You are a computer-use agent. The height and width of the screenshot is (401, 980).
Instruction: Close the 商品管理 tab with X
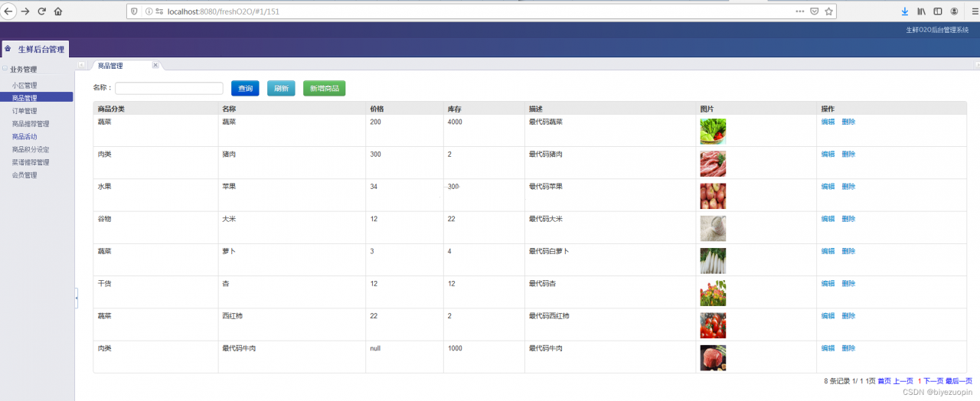coord(155,65)
